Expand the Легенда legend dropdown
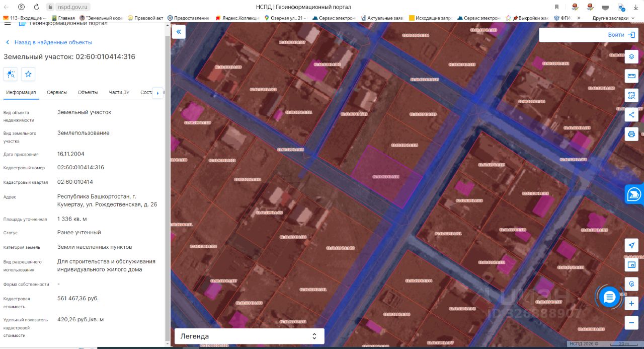 (x=250, y=336)
